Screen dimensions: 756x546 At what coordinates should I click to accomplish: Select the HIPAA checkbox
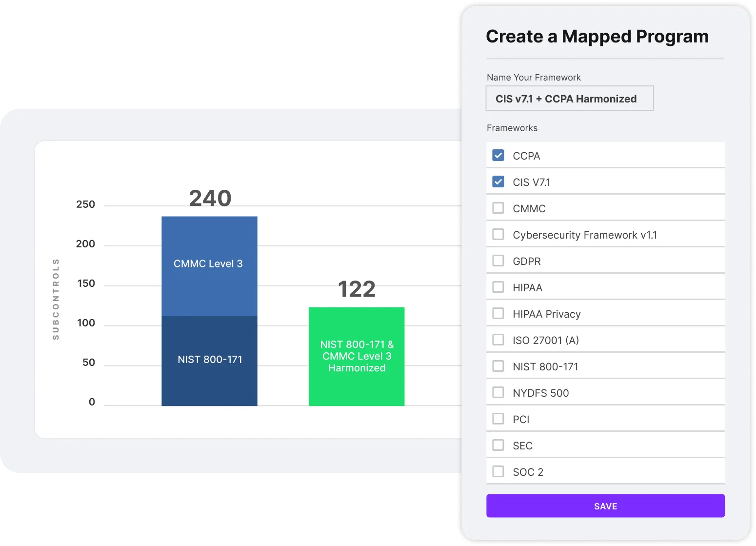coord(498,287)
